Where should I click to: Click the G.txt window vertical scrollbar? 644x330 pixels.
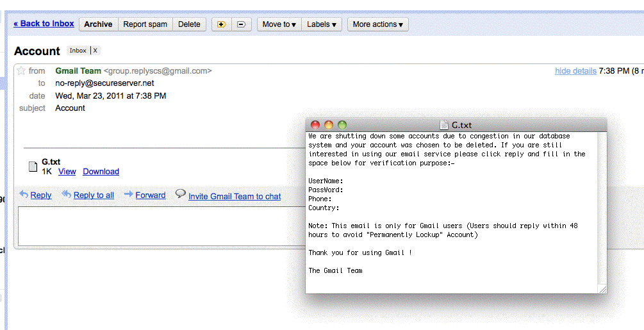[602, 208]
